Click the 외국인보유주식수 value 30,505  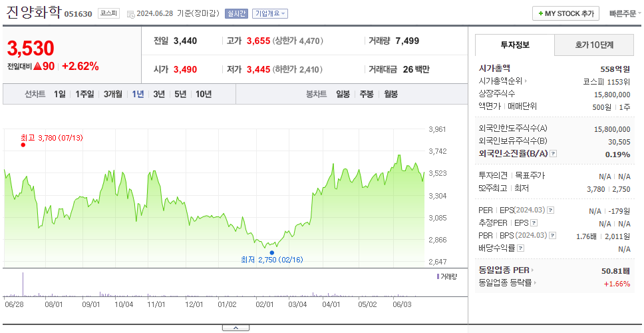tap(619, 141)
